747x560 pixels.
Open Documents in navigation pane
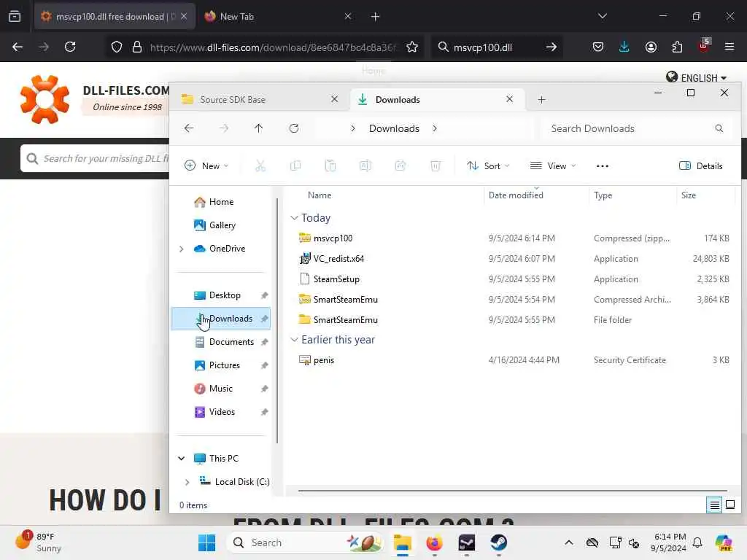[x=220, y=342]
